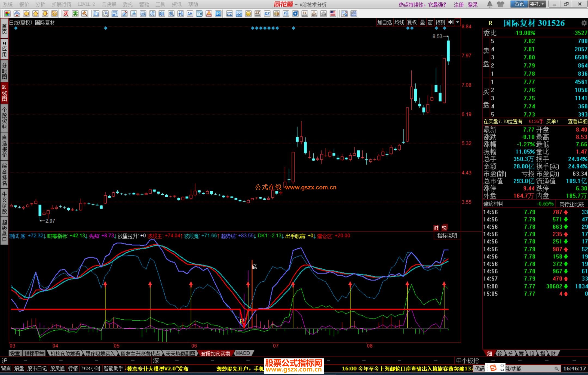Click the US flag market icon

point(333,14)
